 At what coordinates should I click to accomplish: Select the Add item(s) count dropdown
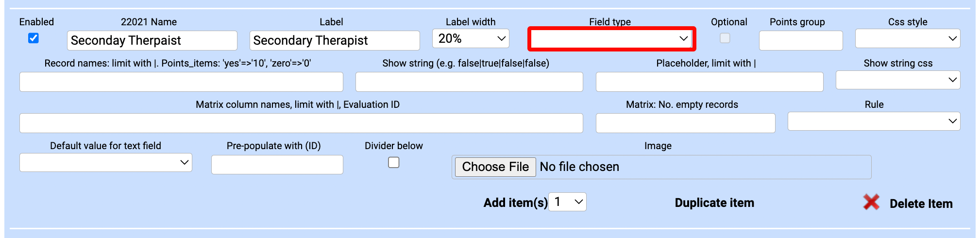coord(567,202)
